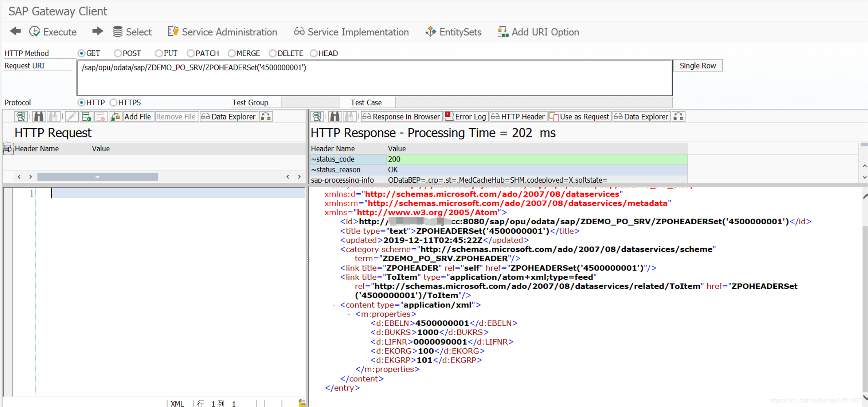Click the back arrow icon in toolbar
Screen dimensions: 868x407
click(15, 31)
